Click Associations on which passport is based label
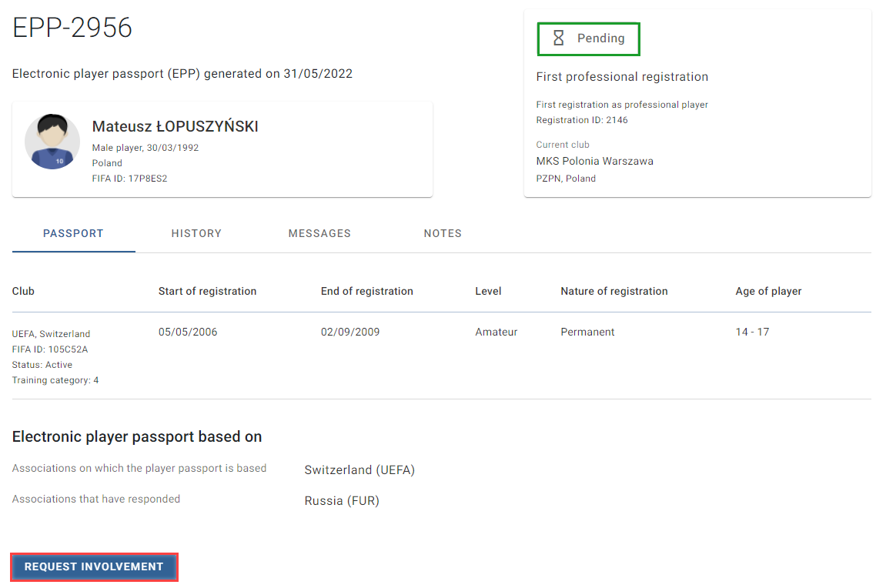The height and width of the screenshot is (588, 876). (139, 468)
